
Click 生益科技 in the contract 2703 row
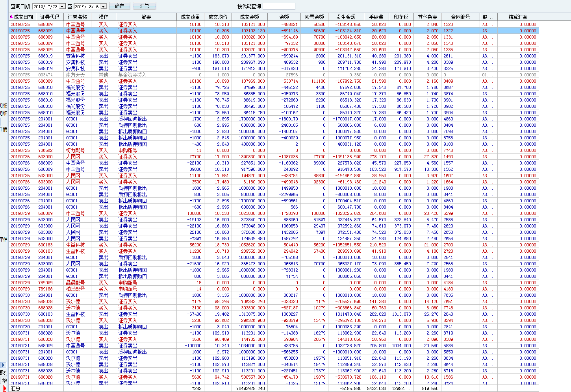click(x=75, y=245)
